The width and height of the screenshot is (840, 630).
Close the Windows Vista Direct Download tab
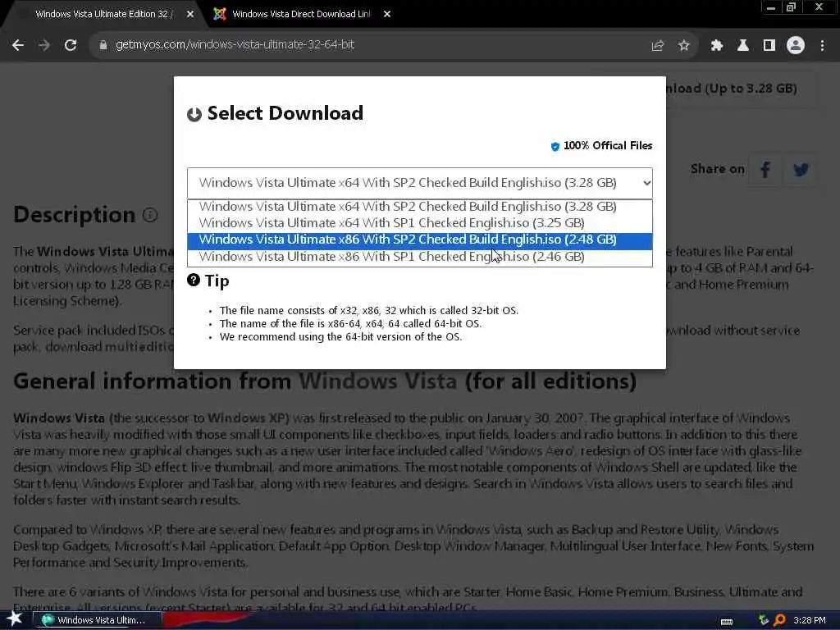click(387, 15)
